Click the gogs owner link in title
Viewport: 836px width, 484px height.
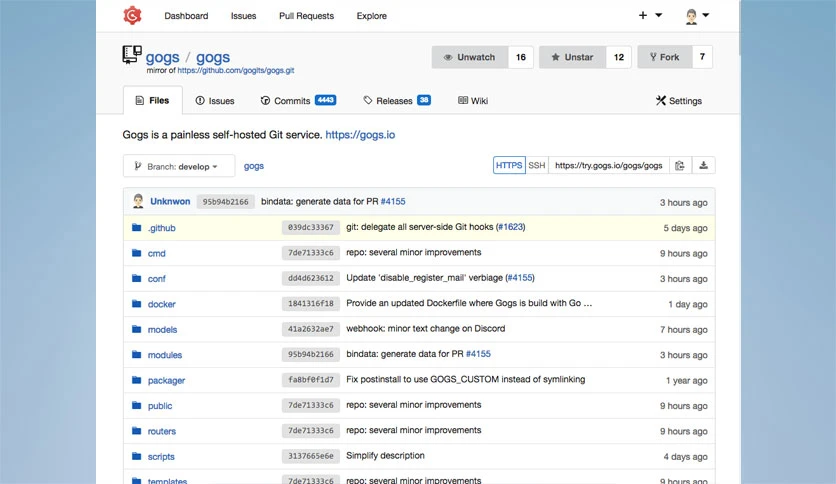point(163,57)
